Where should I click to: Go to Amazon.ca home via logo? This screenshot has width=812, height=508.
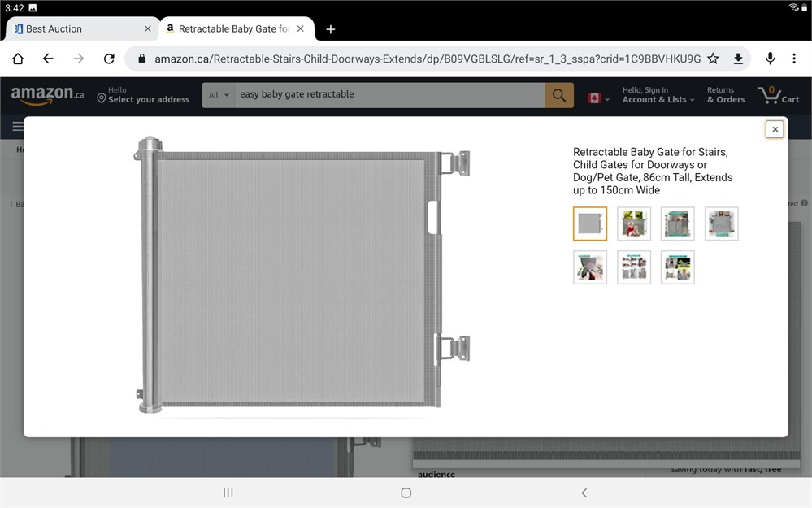[x=47, y=95]
